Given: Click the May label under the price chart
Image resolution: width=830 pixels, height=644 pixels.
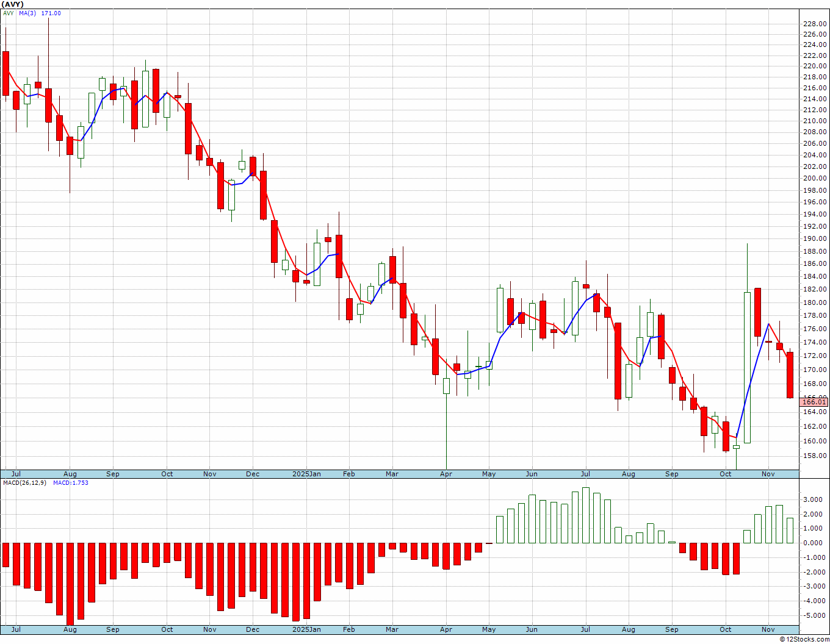Looking at the screenshot, I should click(489, 474).
